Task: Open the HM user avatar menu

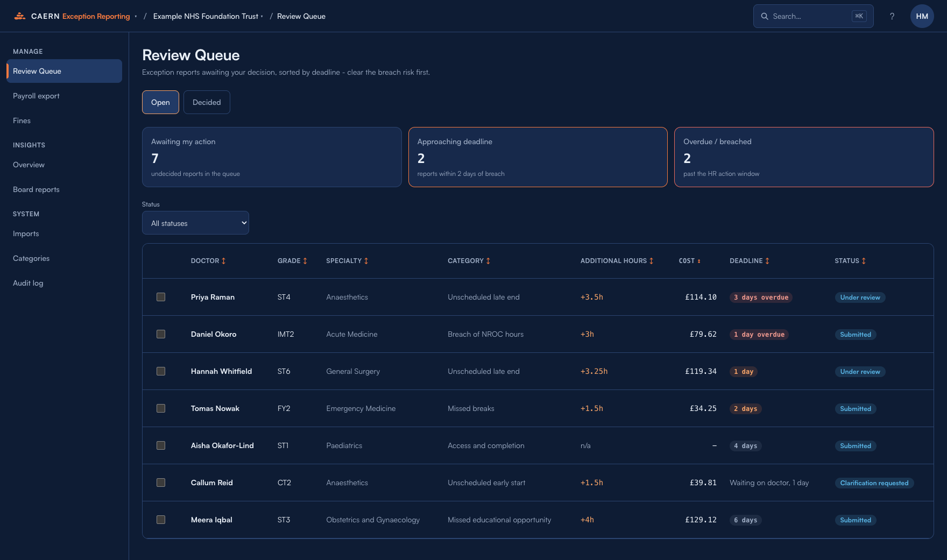Action: click(x=922, y=16)
